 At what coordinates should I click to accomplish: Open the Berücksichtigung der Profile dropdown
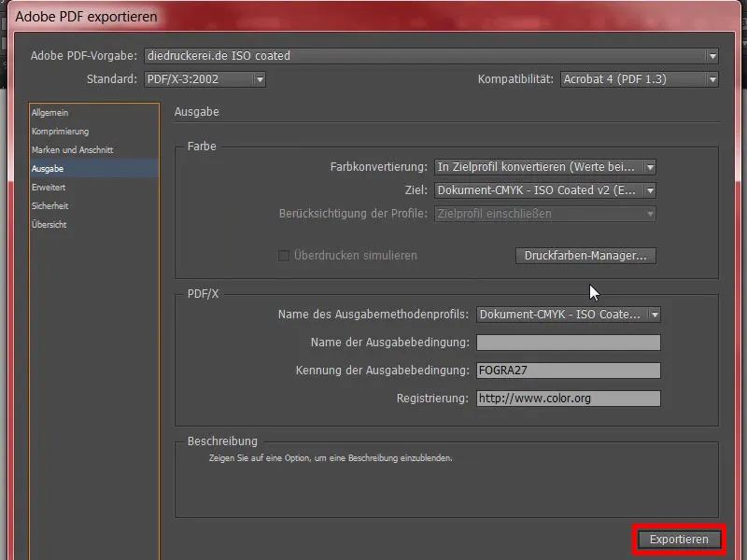[x=545, y=214]
